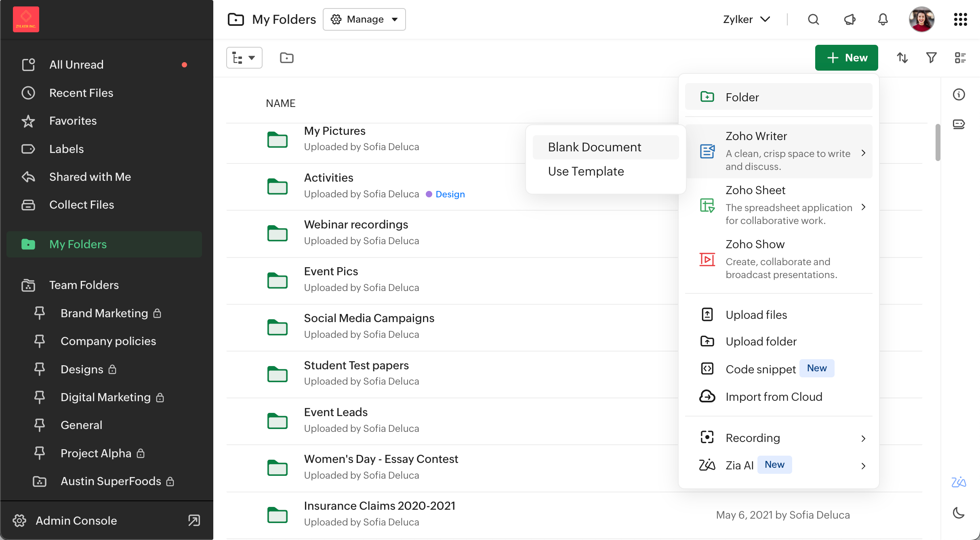Toggle night mode moon icon
Screen dimensions: 980x540
click(959, 513)
